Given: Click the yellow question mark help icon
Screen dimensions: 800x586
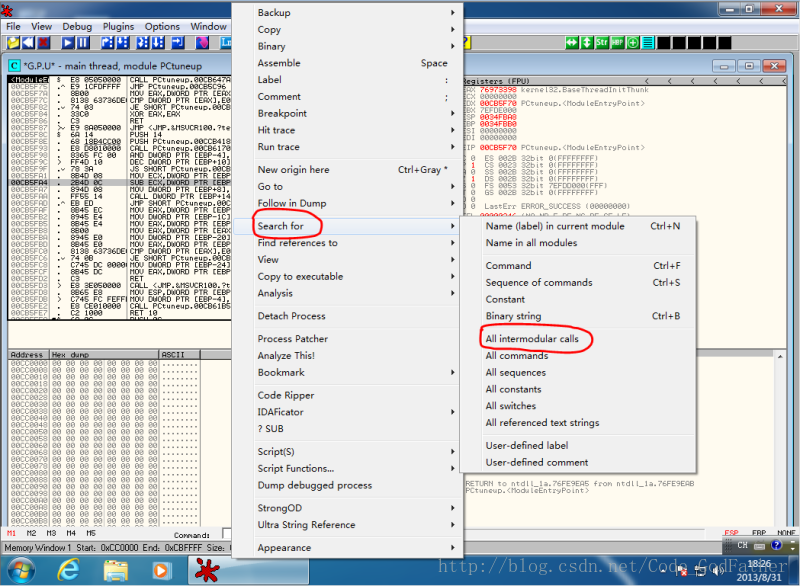Looking at the screenshot, I should 466,43.
